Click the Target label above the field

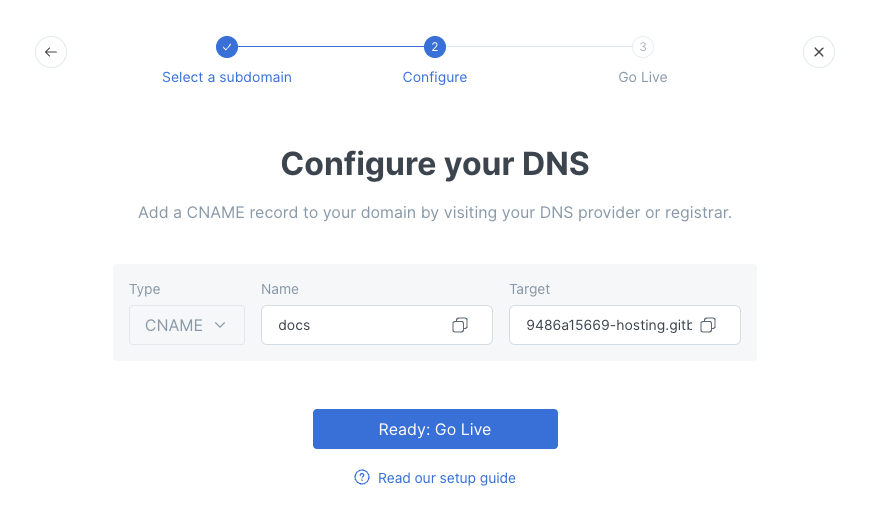(529, 289)
